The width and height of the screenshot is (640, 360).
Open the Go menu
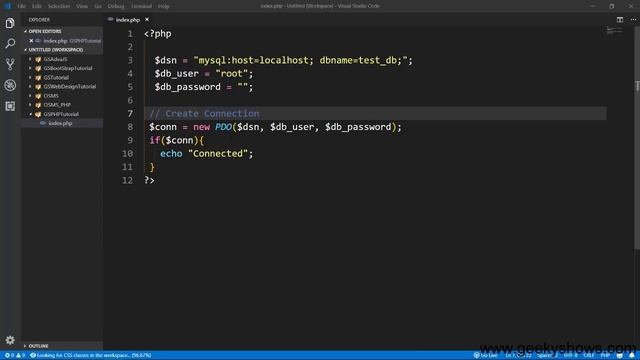(98, 6)
